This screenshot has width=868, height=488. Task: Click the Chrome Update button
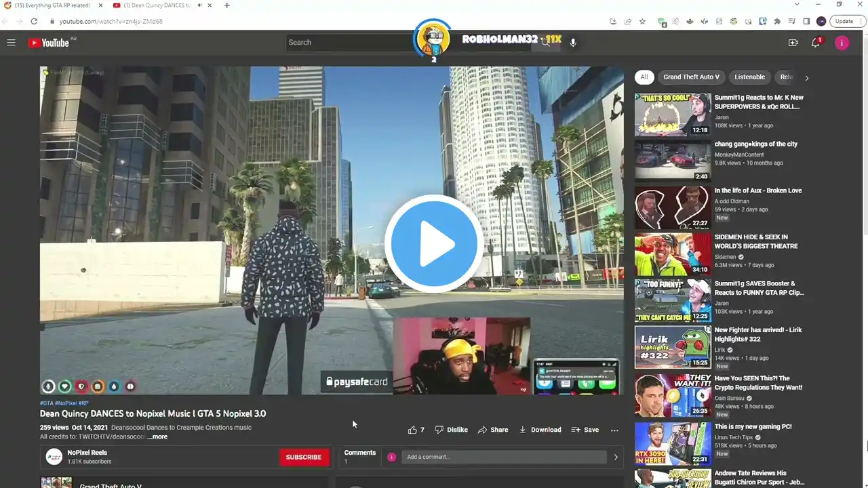(848, 21)
